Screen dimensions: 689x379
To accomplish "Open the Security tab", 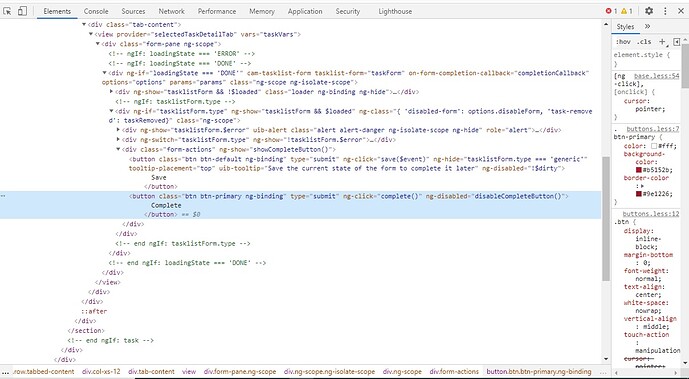I will 348,11.
